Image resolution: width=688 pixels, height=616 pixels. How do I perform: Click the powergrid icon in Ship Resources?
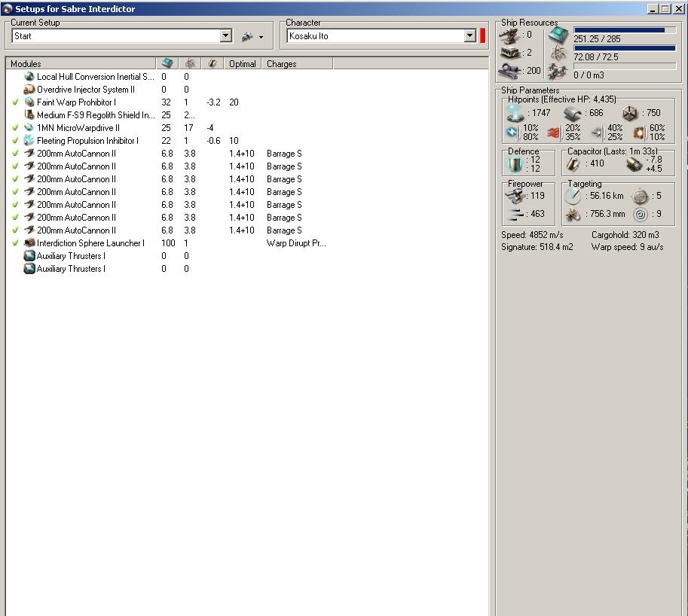pyautogui.click(x=558, y=53)
